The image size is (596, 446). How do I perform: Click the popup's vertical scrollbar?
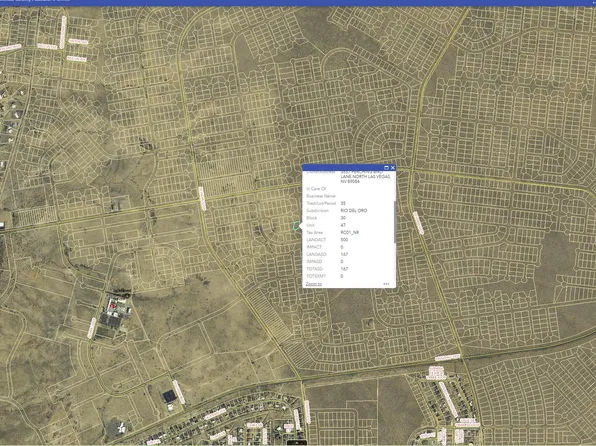pos(395,222)
